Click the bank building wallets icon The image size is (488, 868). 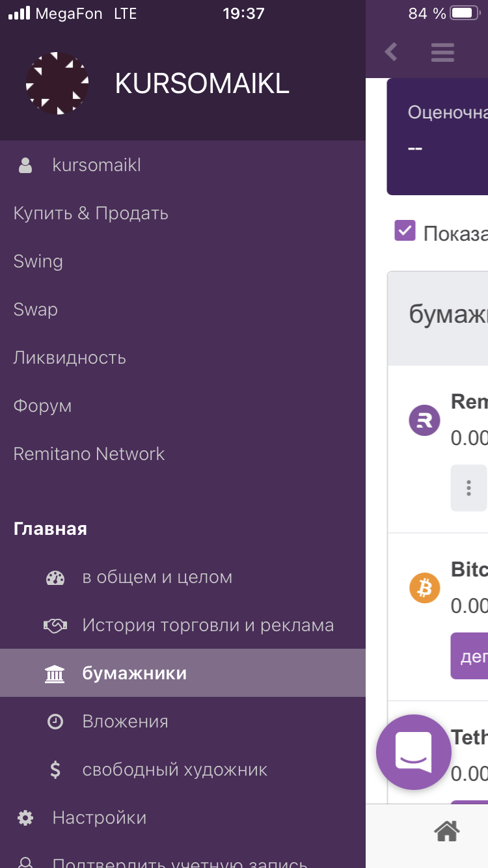click(x=55, y=674)
